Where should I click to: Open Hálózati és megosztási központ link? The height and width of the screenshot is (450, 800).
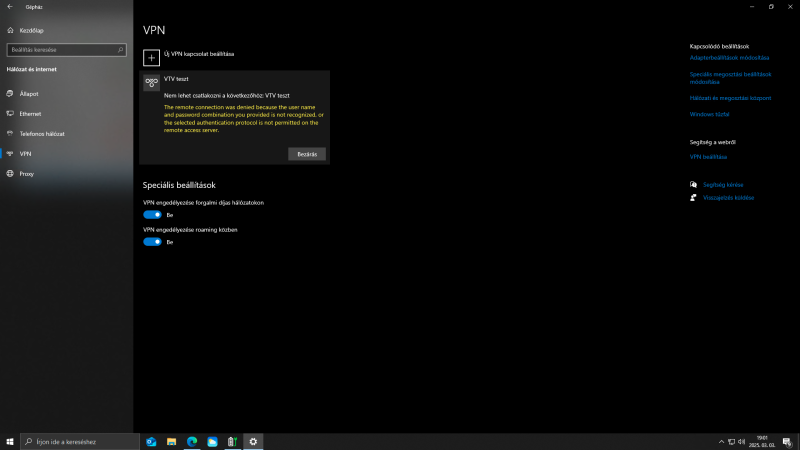pyautogui.click(x=730, y=98)
